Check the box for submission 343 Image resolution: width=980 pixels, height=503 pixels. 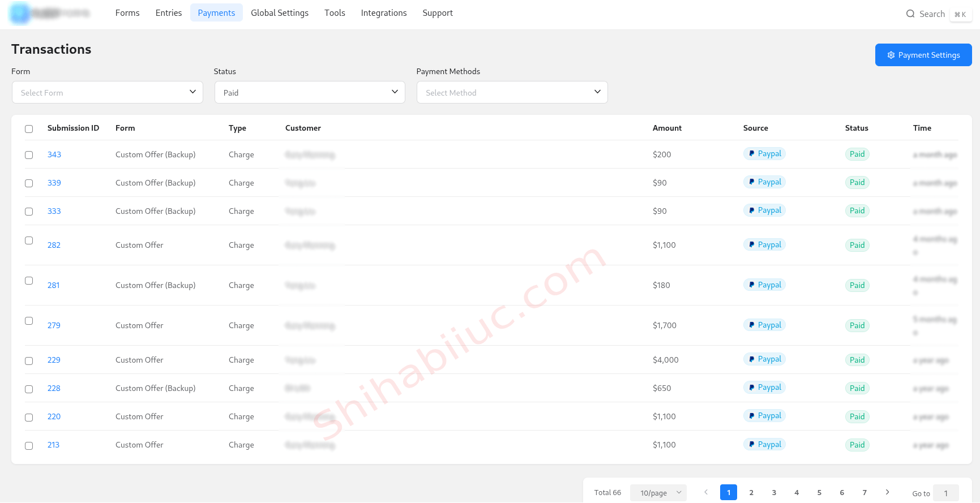click(x=29, y=155)
